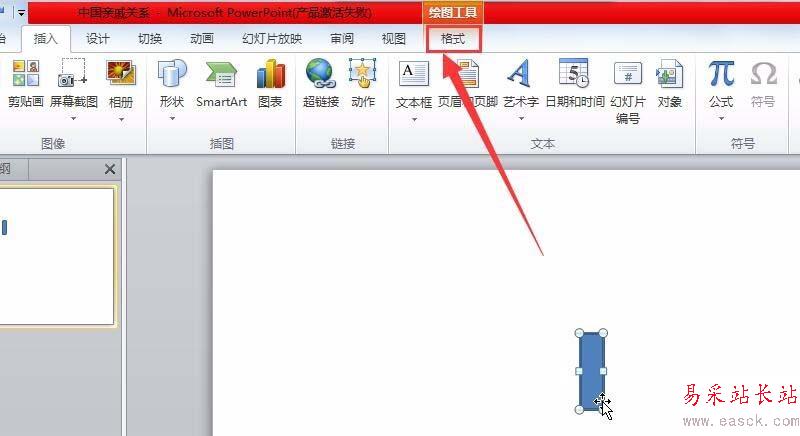800x436 pixels.
Task: Close the slide thumbnail pane
Action: click(110, 169)
